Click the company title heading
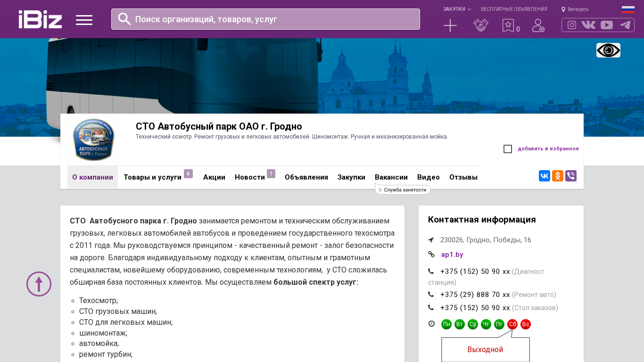The height and width of the screenshot is (362, 644). pos(219,126)
